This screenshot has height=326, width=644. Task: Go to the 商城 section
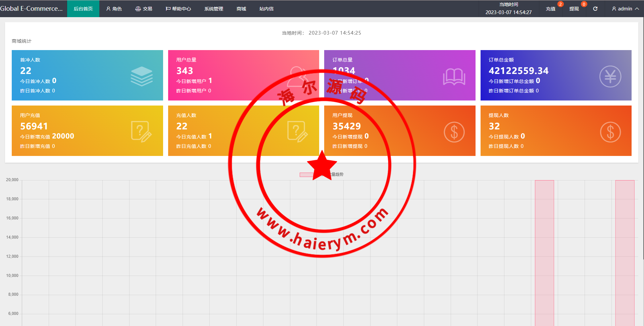tap(241, 9)
